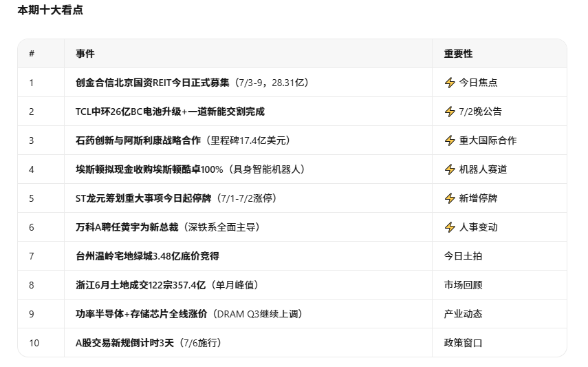Click the 机器人赛道 importance label
This screenshot has width=588, height=367.
483,169
